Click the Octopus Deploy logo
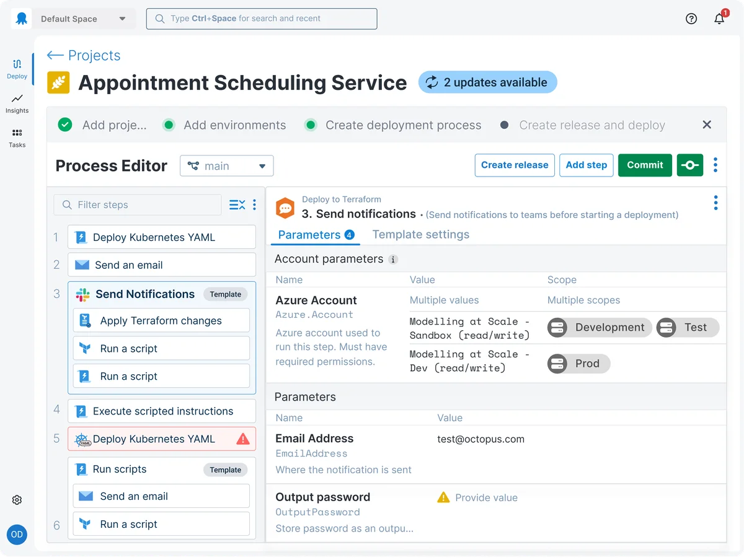 tap(20, 19)
